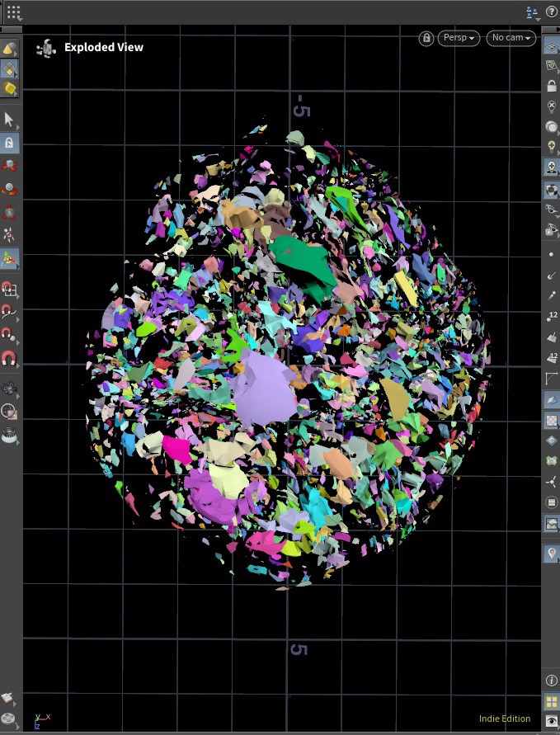Click the XYZ orientation axis gizmo
This screenshot has height=735, width=560.
click(x=42, y=722)
